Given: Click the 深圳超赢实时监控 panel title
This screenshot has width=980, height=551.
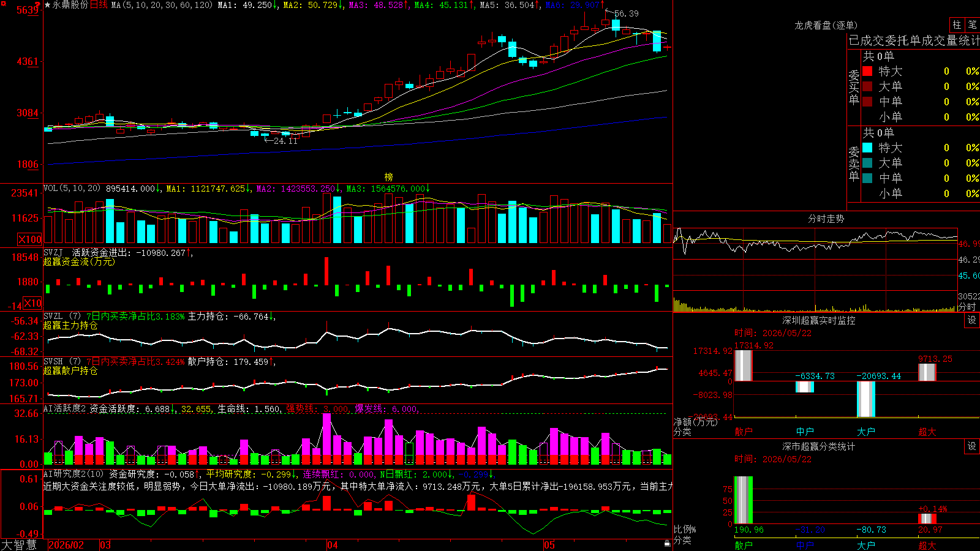Looking at the screenshot, I should click(819, 320).
